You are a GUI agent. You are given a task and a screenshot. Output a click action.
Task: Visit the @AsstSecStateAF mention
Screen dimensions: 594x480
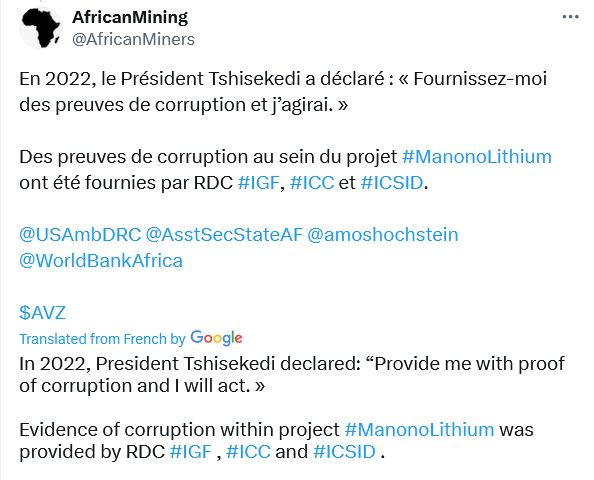(224, 235)
